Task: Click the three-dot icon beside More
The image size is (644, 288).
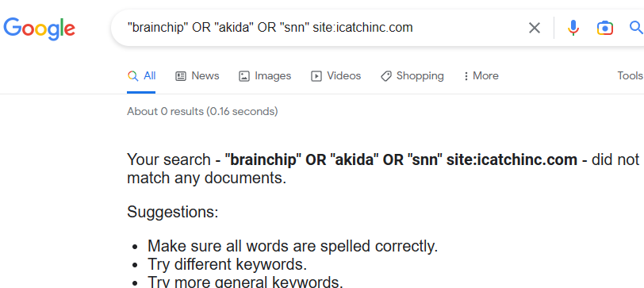Action: tap(466, 76)
